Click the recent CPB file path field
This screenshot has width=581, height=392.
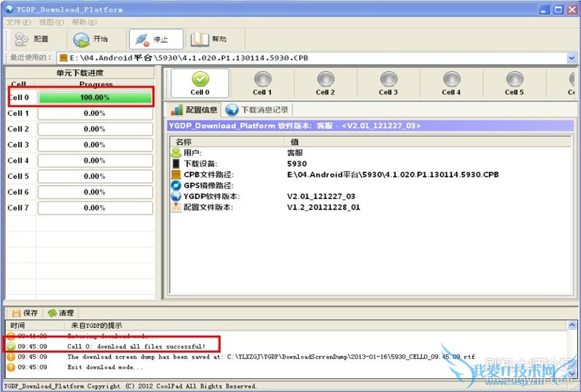pyautogui.click(x=312, y=58)
